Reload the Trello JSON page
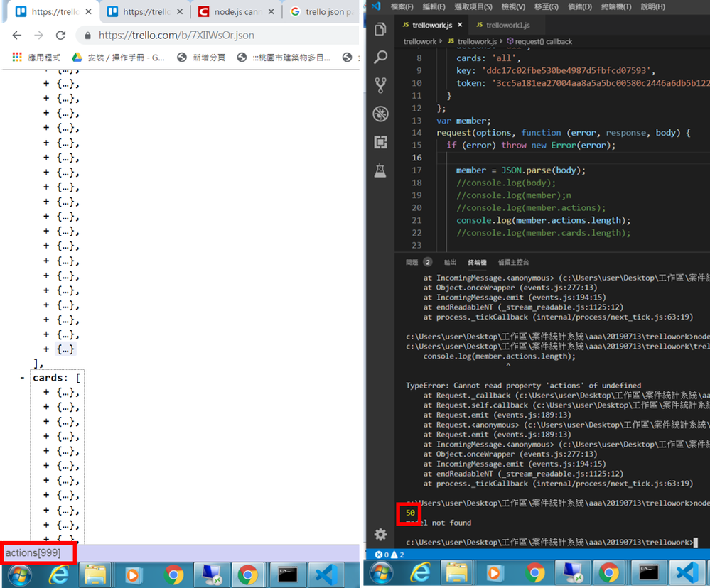 [60, 36]
